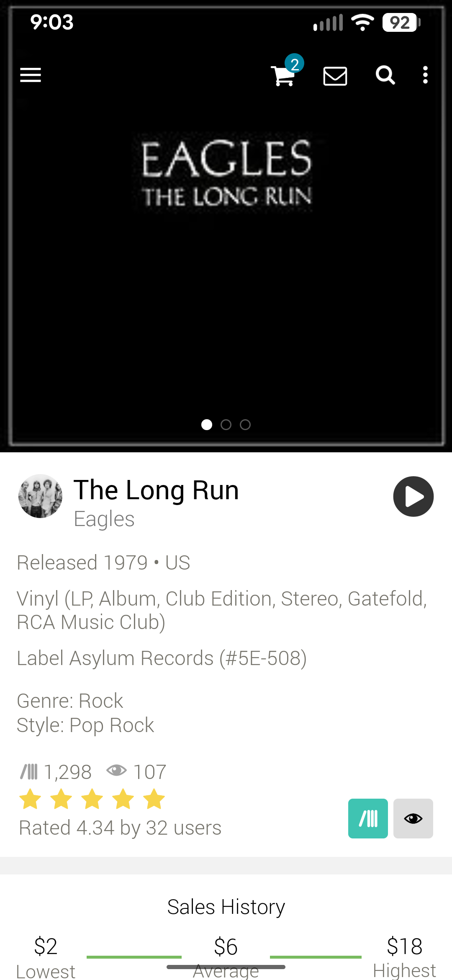View the Eagles Long Run cover art
Image resolution: width=452 pixels, height=980 pixels.
[x=226, y=226]
